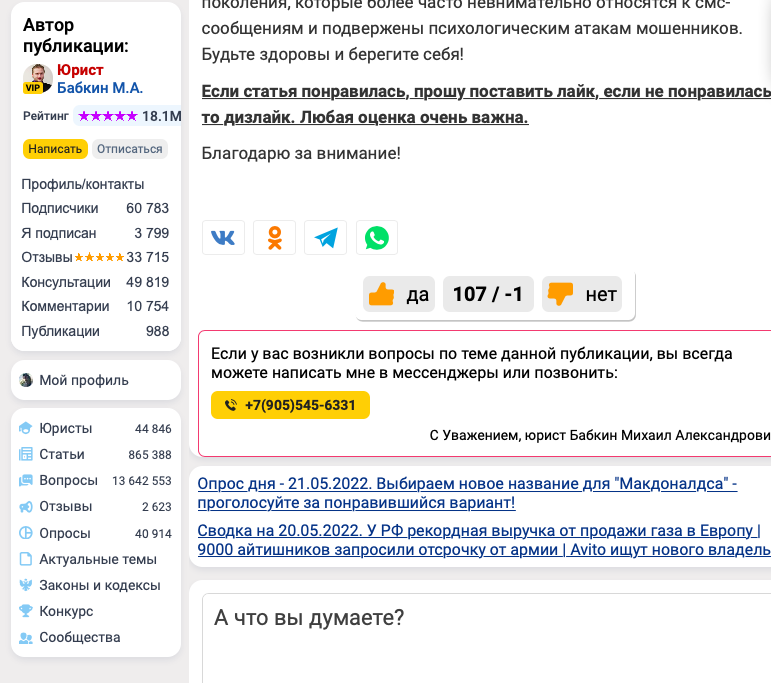Open 'Сообщества' sidebar item
The height and width of the screenshot is (683, 771).
pos(80,637)
